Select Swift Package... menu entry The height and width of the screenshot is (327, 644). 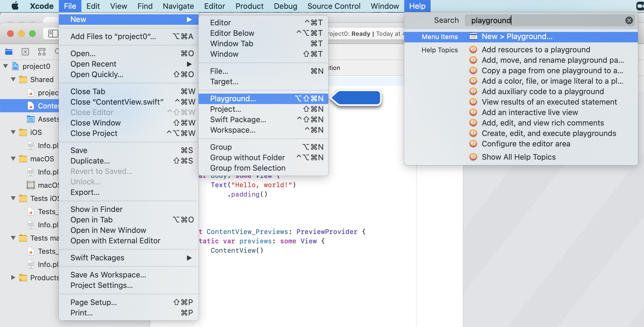pos(238,119)
